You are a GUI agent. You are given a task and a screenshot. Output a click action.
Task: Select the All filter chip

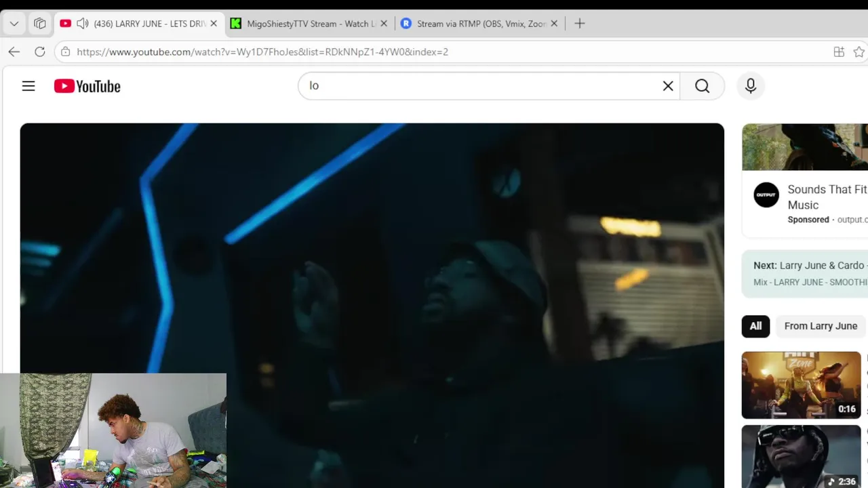coord(755,326)
